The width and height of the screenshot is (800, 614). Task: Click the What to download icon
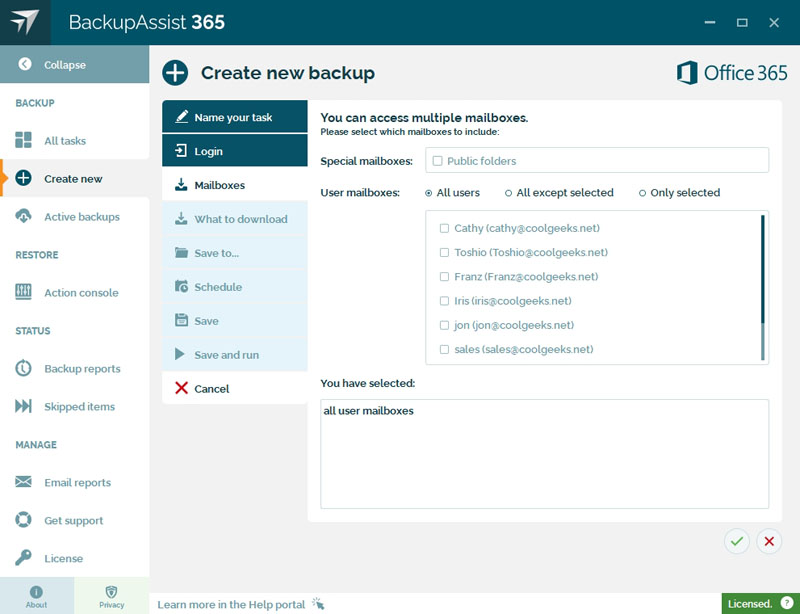click(181, 218)
